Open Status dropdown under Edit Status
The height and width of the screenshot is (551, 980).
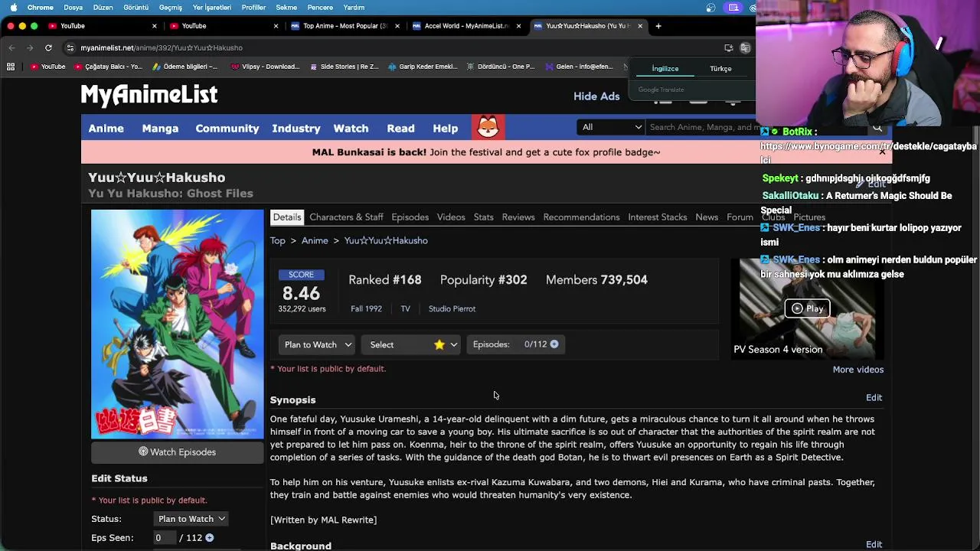191,519
